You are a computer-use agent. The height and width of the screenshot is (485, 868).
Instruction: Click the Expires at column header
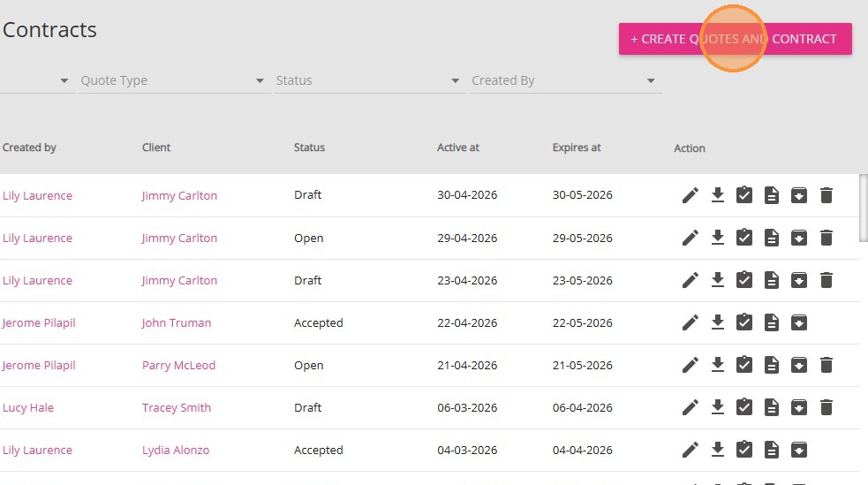click(x=577, y=148)
